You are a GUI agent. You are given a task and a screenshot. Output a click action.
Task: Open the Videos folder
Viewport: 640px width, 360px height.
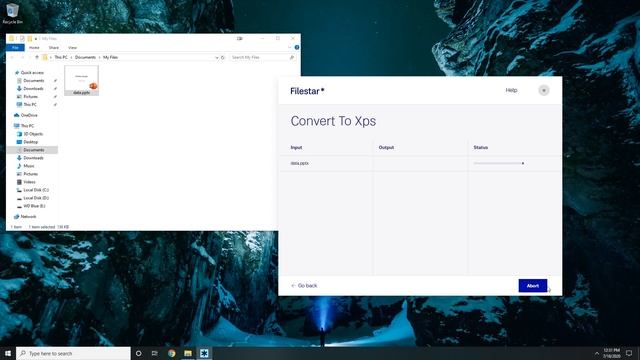tap(29, 182)
